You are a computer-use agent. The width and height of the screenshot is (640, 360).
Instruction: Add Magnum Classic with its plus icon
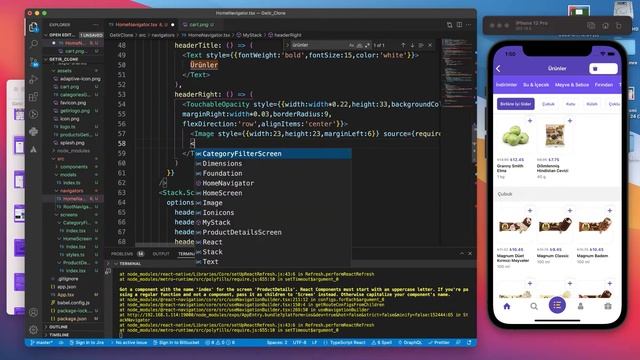click(x=570, y=211)
